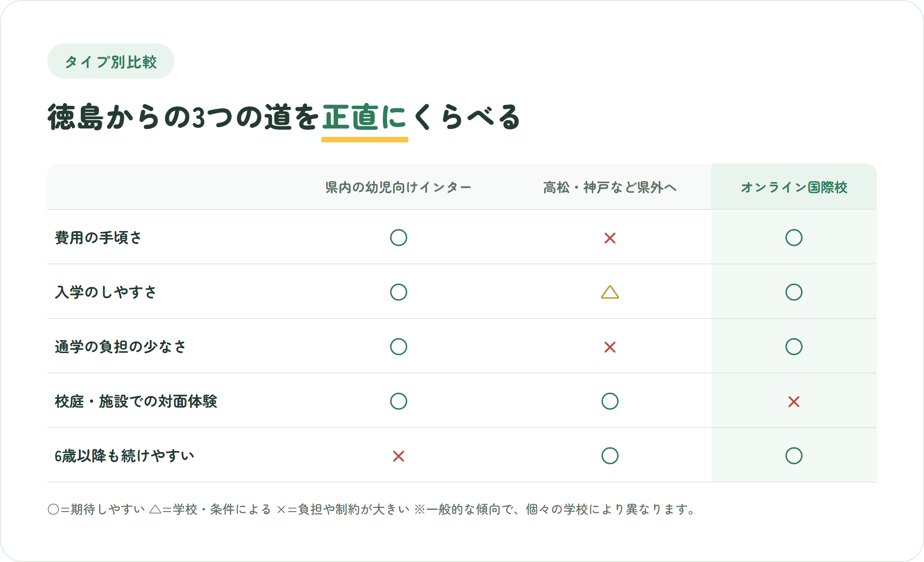Click the 校庭・施設での対面体験 row label

[x=136, y=401]
